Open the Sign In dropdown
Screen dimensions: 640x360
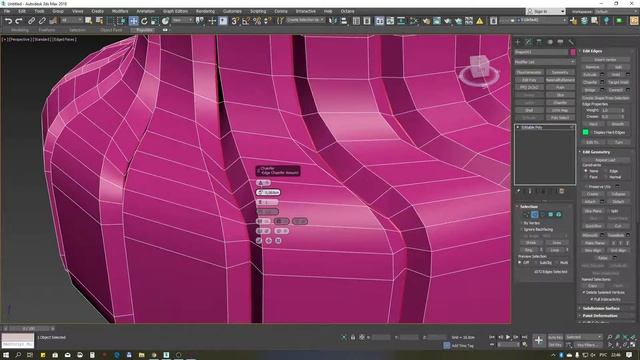[546, 11]
